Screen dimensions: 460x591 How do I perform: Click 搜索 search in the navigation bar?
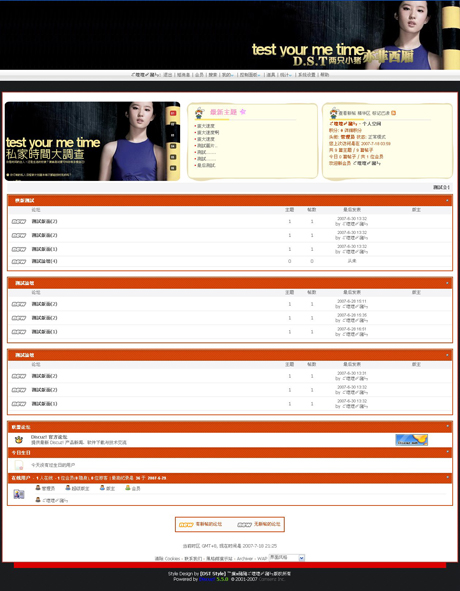coord(213,75)
